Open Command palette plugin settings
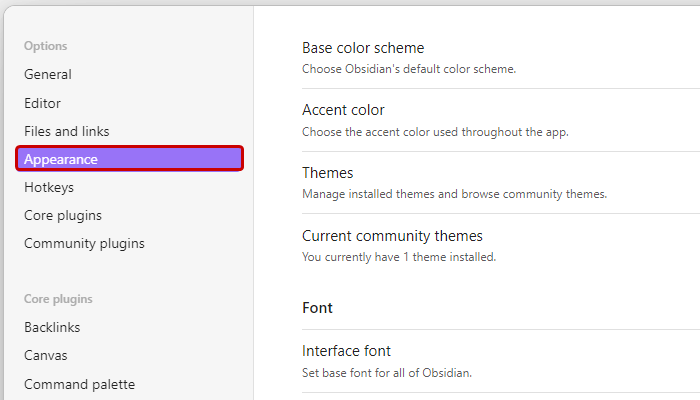Viewport: 700px width, 400px height. click(x=79, y=384)
